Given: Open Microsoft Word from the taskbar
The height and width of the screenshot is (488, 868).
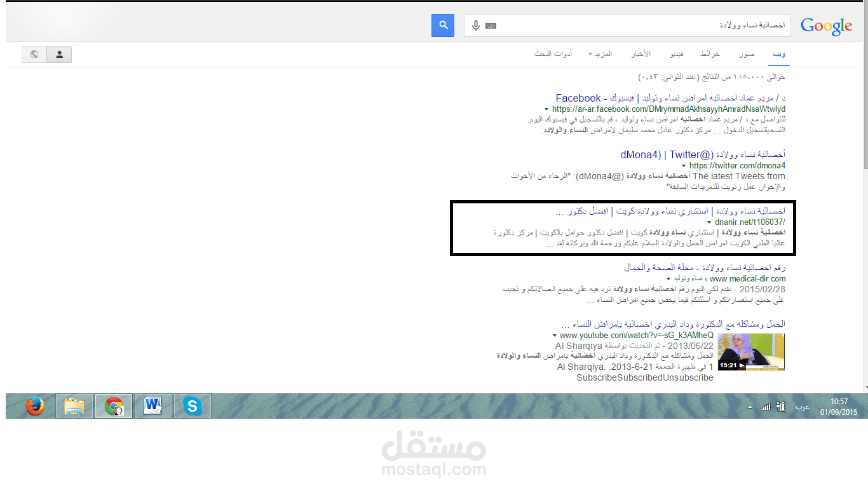Looking at the screenshot, I should click(153, 405).
